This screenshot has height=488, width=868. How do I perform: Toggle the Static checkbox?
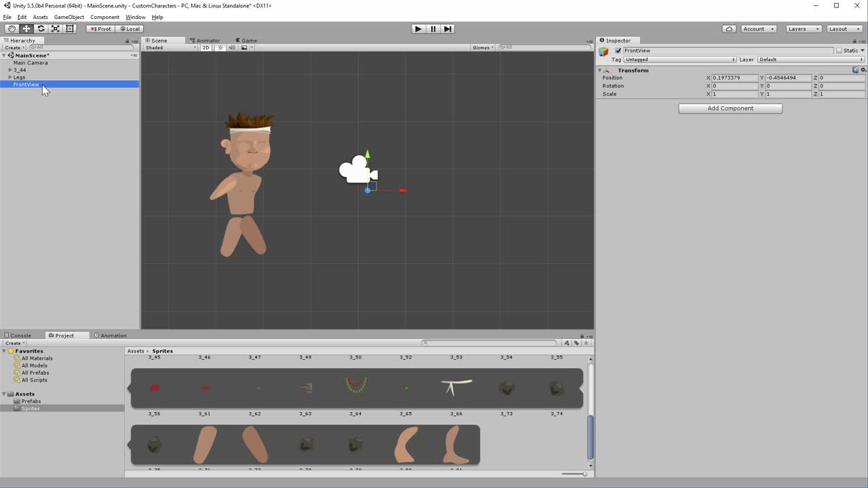click(x=839, y=51)
